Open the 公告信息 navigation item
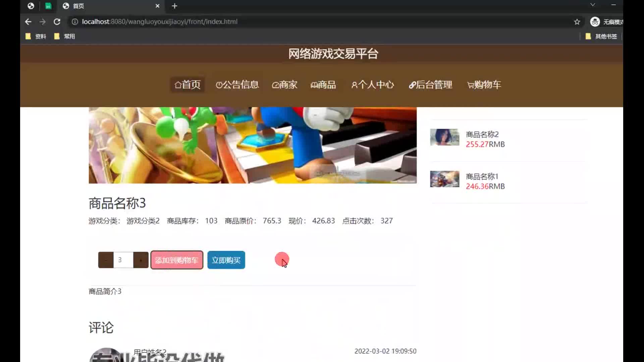This screenshot has width=644, height=362. point(237,85)
